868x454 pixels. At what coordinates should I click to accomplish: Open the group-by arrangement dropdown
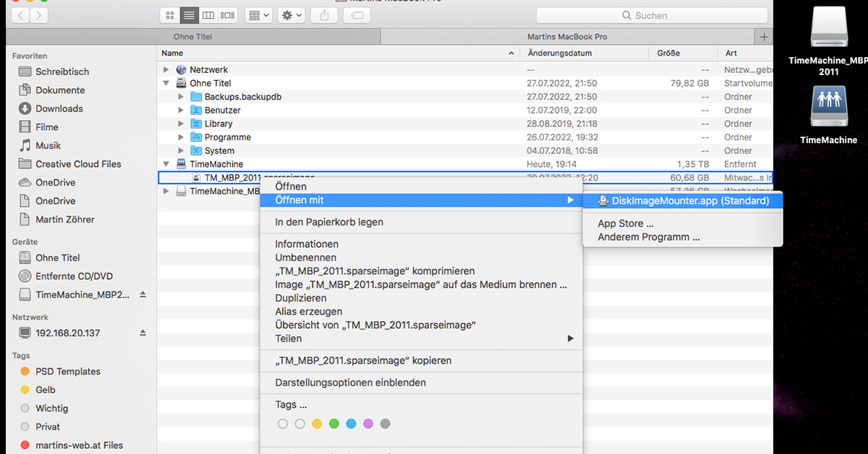(x=258, y=15)
